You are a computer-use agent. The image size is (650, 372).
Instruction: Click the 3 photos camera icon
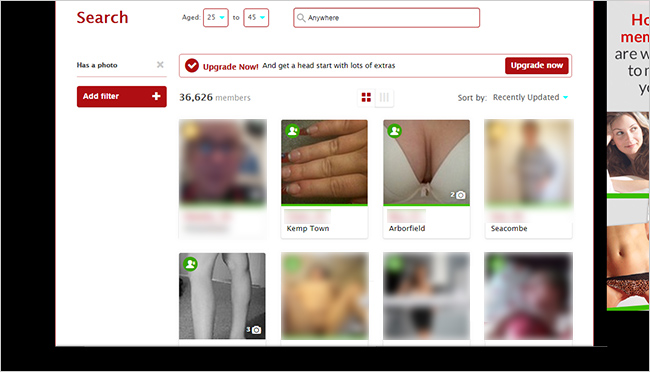pyautogui.click(x=253, y=330)
